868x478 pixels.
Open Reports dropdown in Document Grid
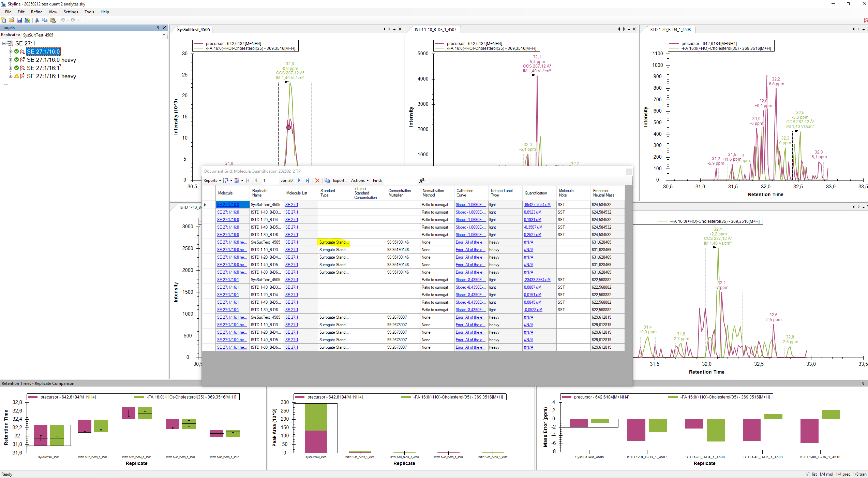click(x=212, y=180)
